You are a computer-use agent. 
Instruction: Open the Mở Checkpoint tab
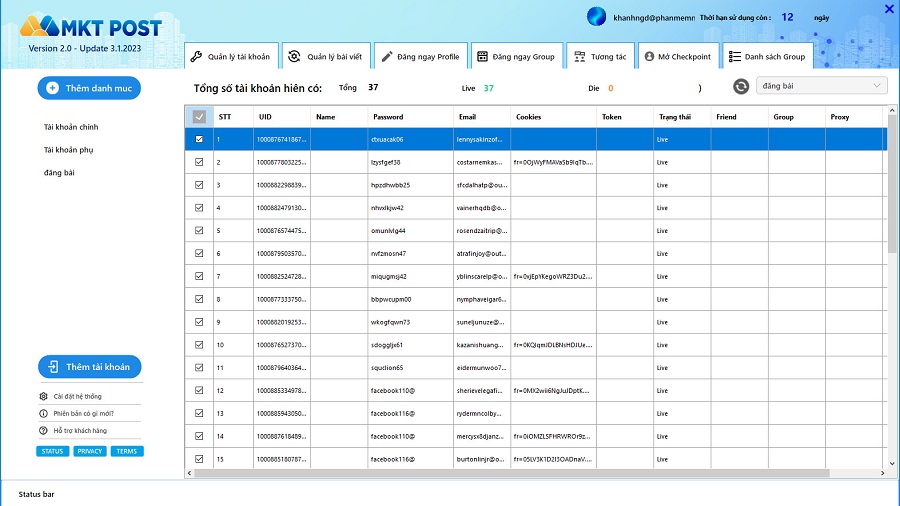(x=677, y=57)
